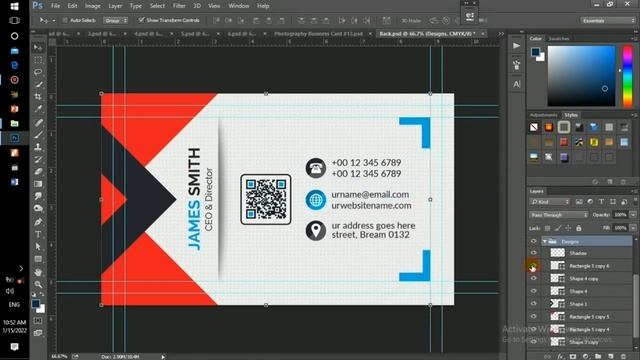Select the Quick Selection tool
Viewport: 640px width, 360px height.
tap(38, 84)
